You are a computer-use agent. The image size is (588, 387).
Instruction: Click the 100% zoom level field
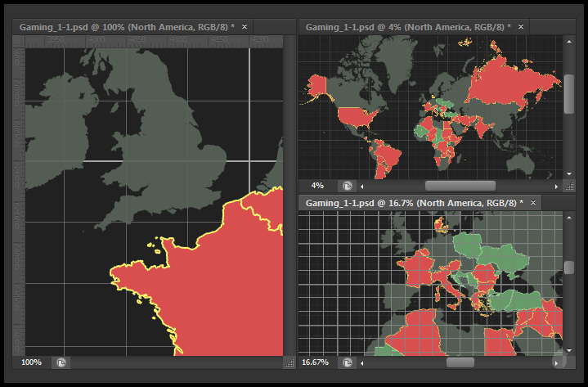[x=33, y=362]
